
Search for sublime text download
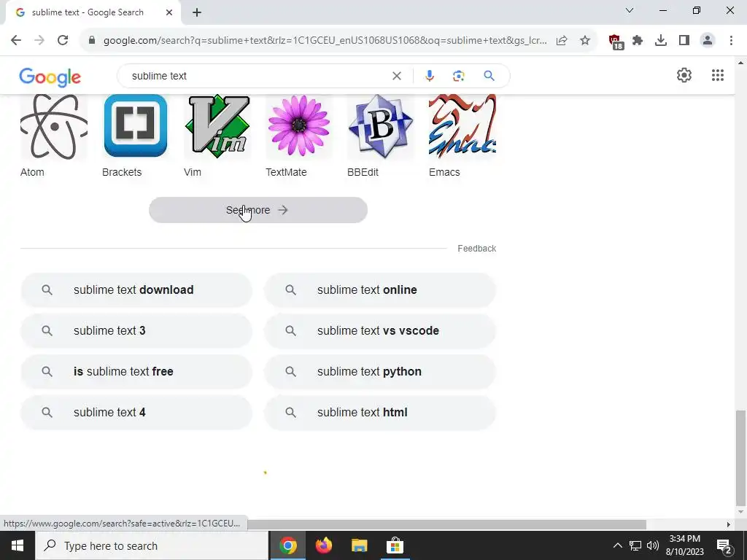136,290
